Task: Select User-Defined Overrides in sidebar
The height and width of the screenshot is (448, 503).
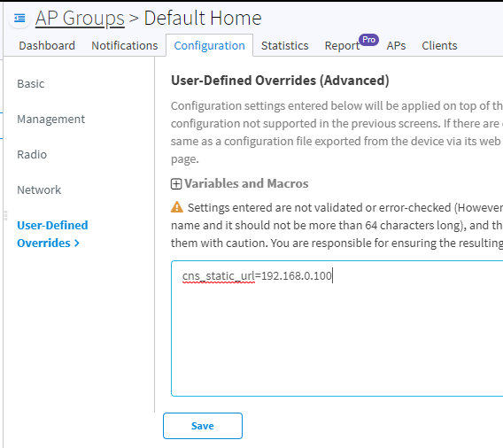Action: tap(52, 234)
